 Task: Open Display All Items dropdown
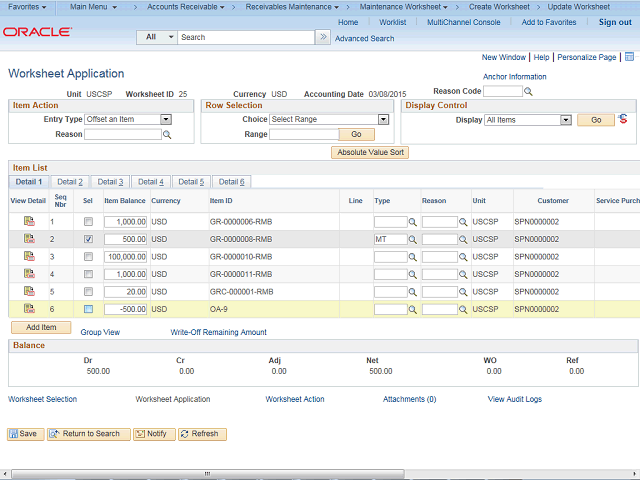(x=566, y=120)
